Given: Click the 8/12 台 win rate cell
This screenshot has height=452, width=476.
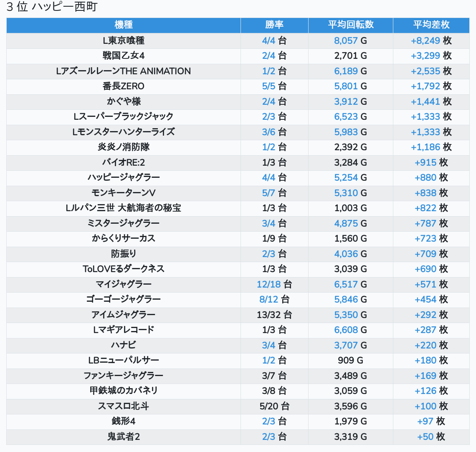Looking at the screenshot, I should tap(274, 299).
